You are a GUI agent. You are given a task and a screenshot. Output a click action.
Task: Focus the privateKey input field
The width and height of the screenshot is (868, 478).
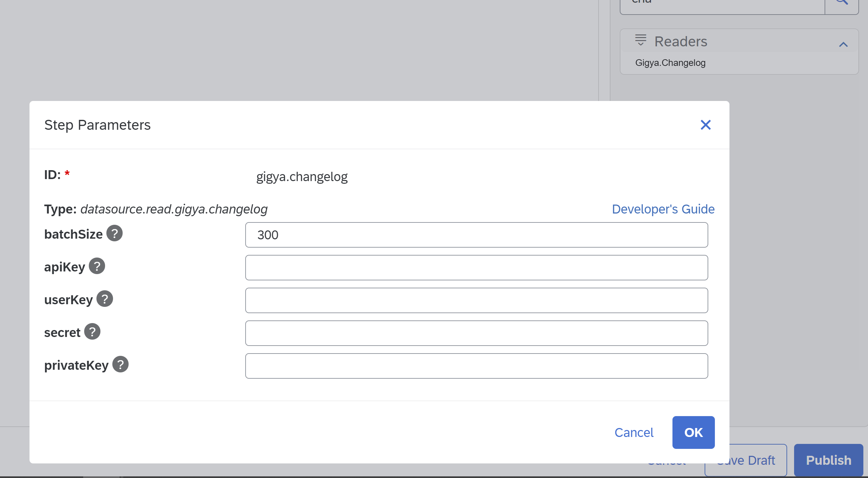pos(476,366)
